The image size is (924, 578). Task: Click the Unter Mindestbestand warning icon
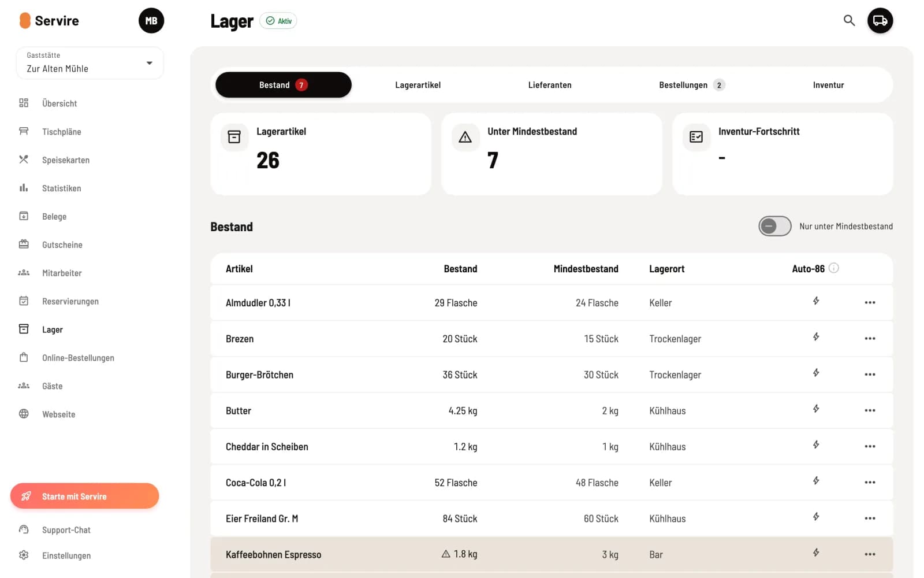465,137
